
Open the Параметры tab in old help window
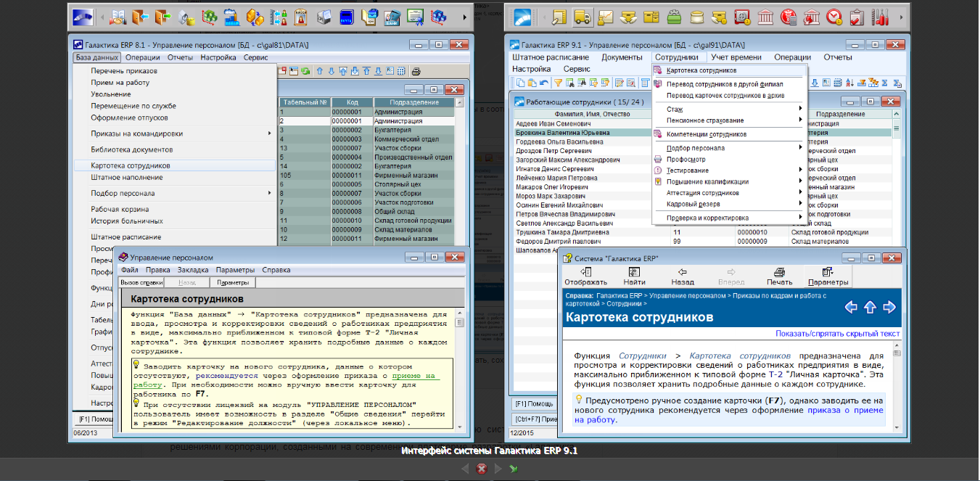click(x=233, y=283)
